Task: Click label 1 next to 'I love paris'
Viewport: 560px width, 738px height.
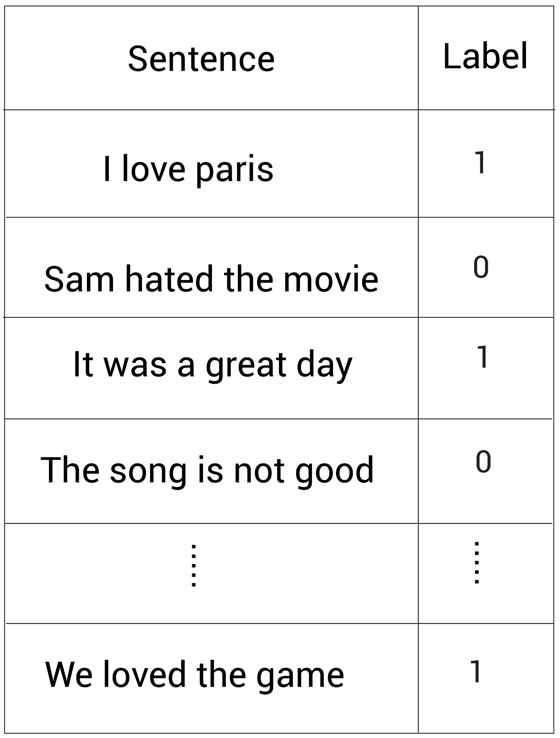Action: pyautogui.click(x=481, y=163)
